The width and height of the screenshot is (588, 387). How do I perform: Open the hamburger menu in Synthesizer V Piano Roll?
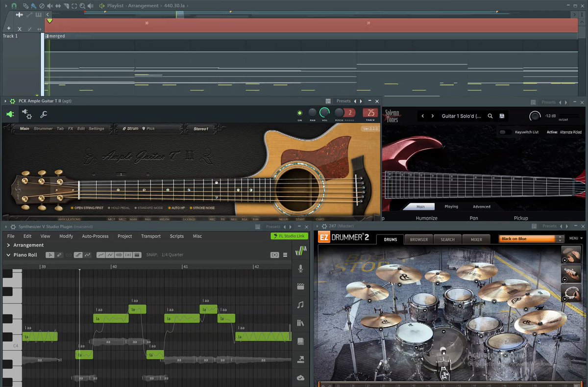(x=285, y=255)
